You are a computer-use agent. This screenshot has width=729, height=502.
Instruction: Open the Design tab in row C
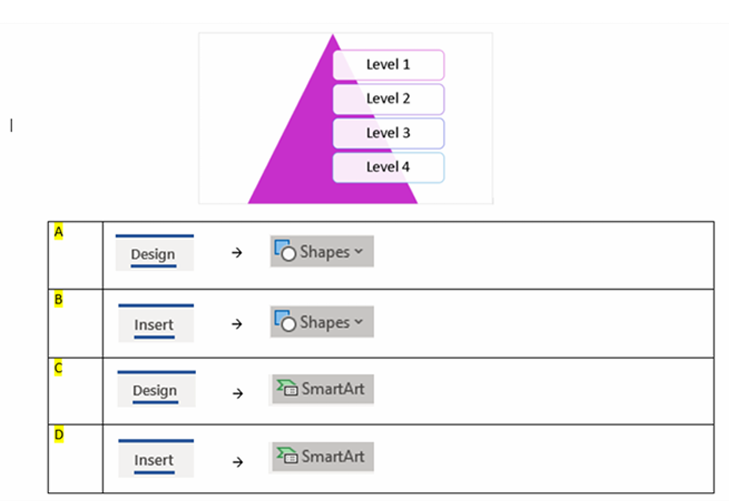pyautogui.click(x=154, y=390)
